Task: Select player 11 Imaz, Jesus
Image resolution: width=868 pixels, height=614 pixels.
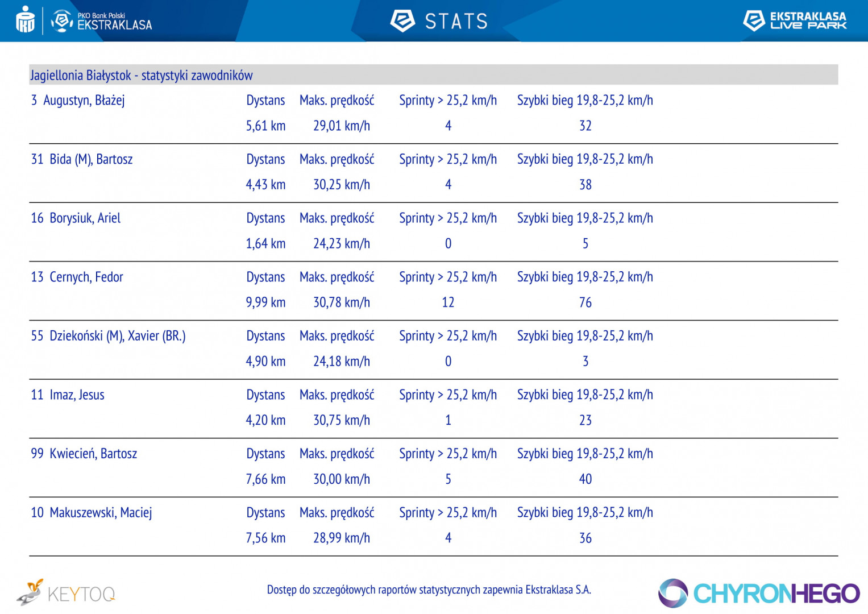Action: pyautogui.click(x=68, y=395)
